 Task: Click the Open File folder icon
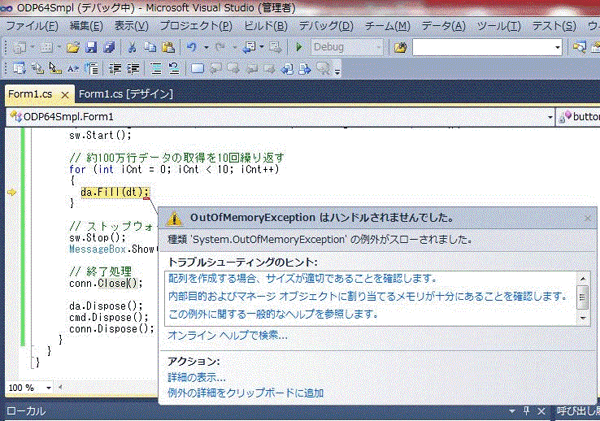coord(73,47)
